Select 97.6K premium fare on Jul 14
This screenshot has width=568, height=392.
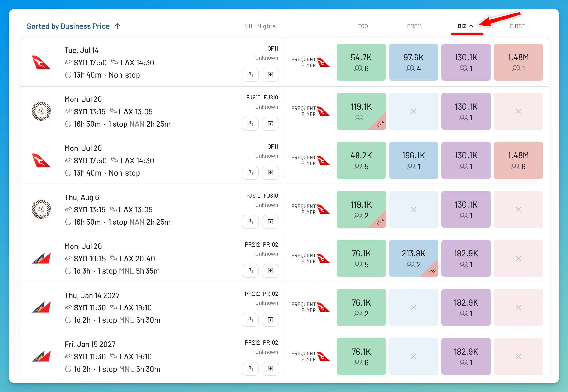click(413, 62)
